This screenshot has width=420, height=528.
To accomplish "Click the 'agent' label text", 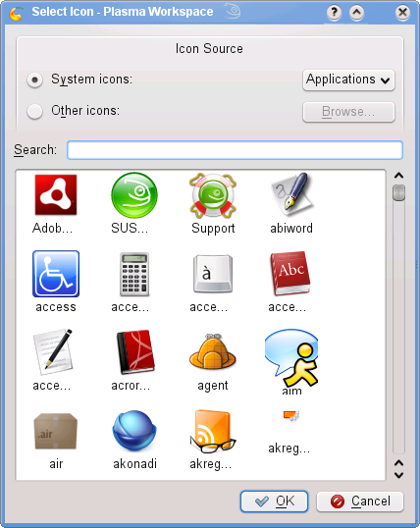I will click(x=213, y=386).
